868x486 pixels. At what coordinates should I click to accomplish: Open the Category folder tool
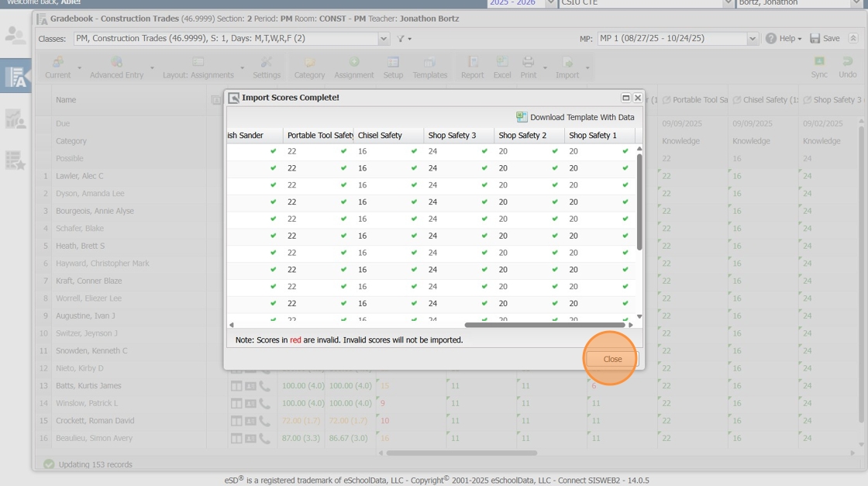309,67
